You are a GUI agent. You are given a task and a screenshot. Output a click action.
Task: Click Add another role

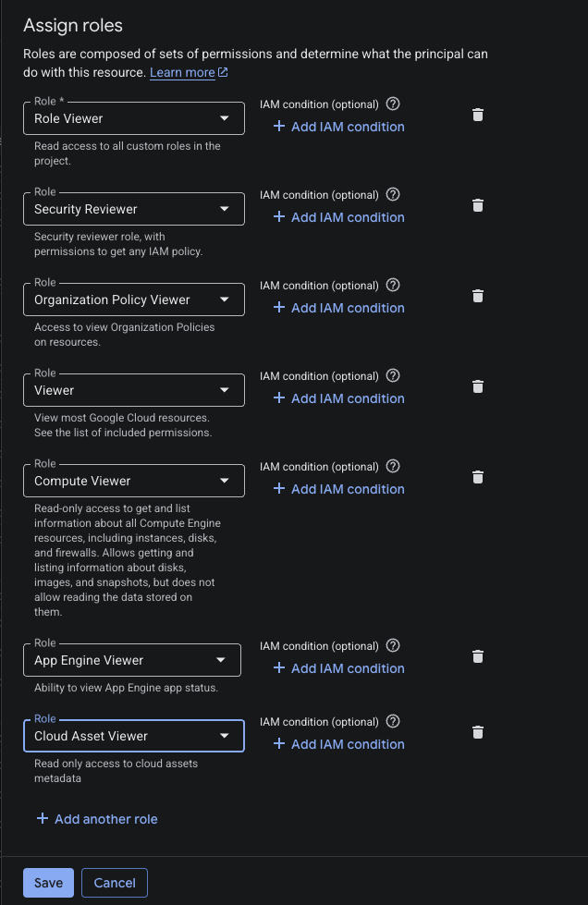coord(97,819)
